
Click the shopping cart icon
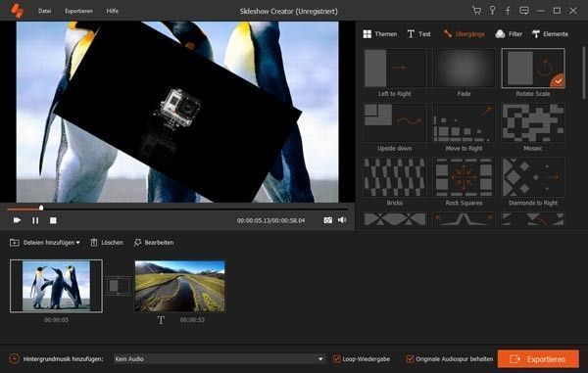click(476, 11)
